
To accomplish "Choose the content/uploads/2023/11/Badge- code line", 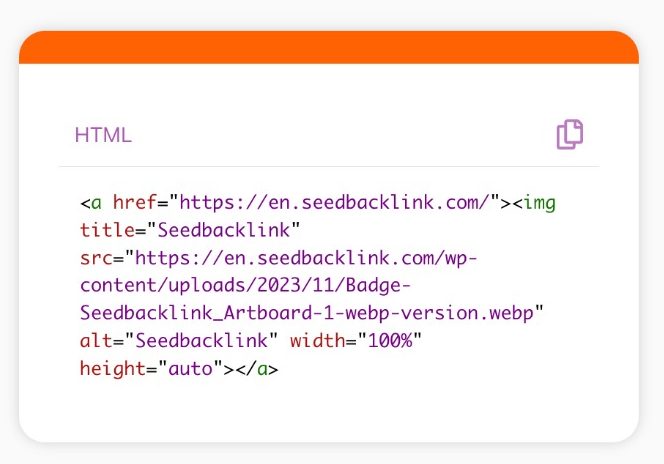I will click(x=245, y=286).
